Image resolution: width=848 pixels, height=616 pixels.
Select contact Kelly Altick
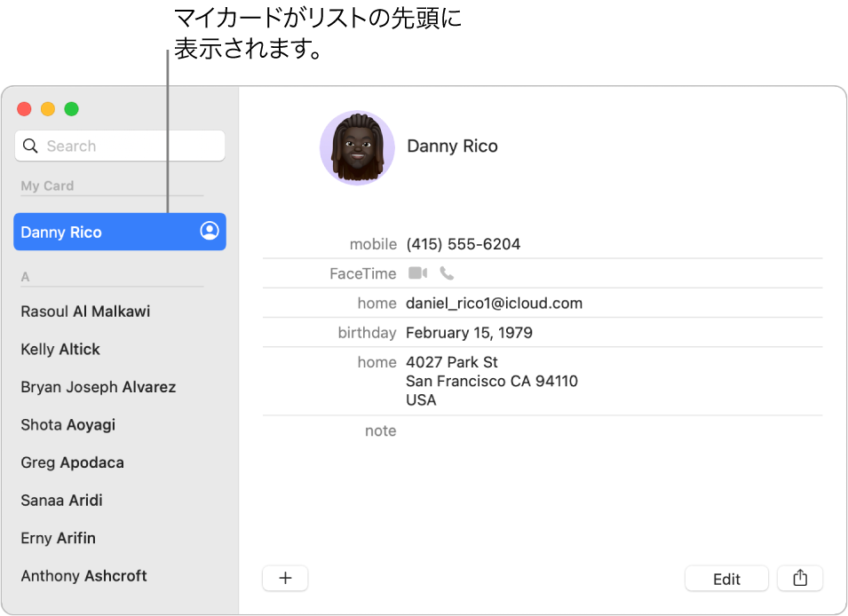60,350
